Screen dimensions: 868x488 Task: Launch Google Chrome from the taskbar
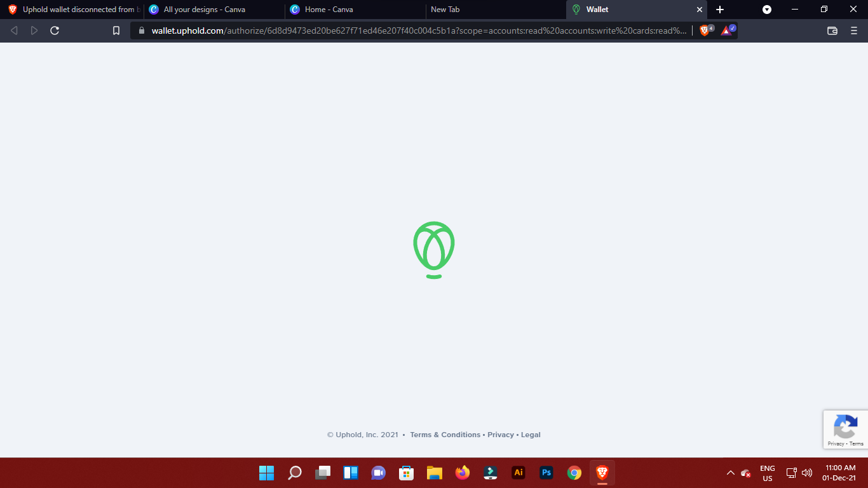click(574, 473)
